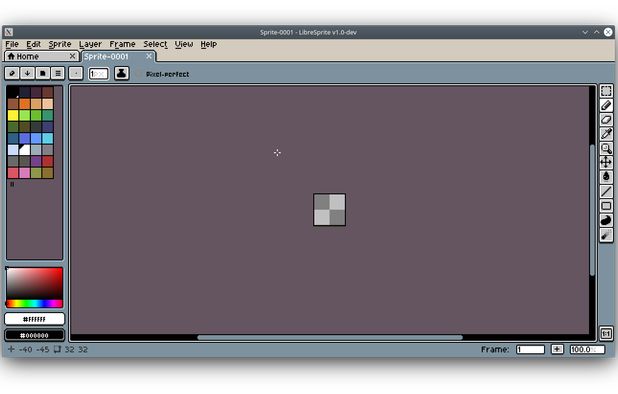Click the foreground color #FFFFFF button
The width and height of the screenshot is (618, 394).
point(34,319)
